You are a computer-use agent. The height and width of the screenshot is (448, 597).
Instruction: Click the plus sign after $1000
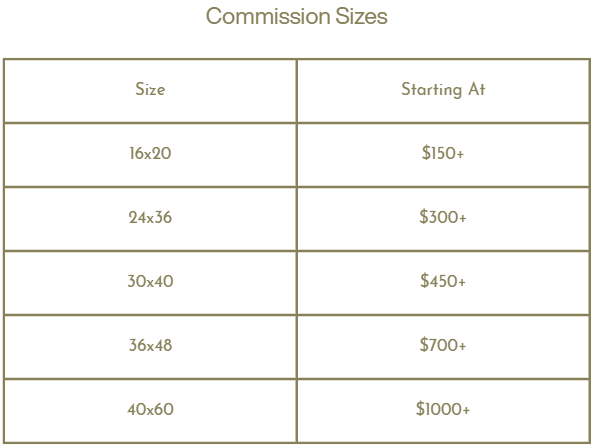466,410
